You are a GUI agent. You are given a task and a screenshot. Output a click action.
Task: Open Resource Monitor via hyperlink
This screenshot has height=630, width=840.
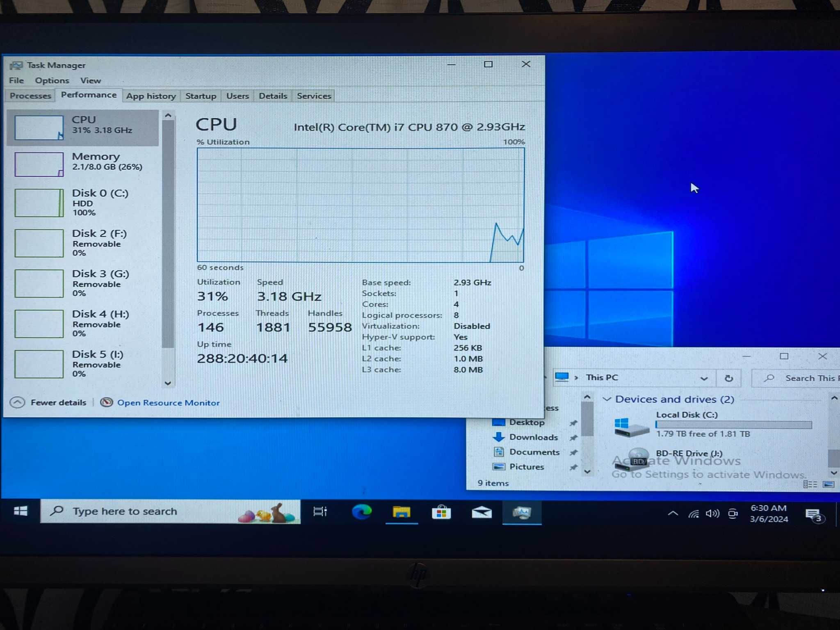(x=167, y=402)
